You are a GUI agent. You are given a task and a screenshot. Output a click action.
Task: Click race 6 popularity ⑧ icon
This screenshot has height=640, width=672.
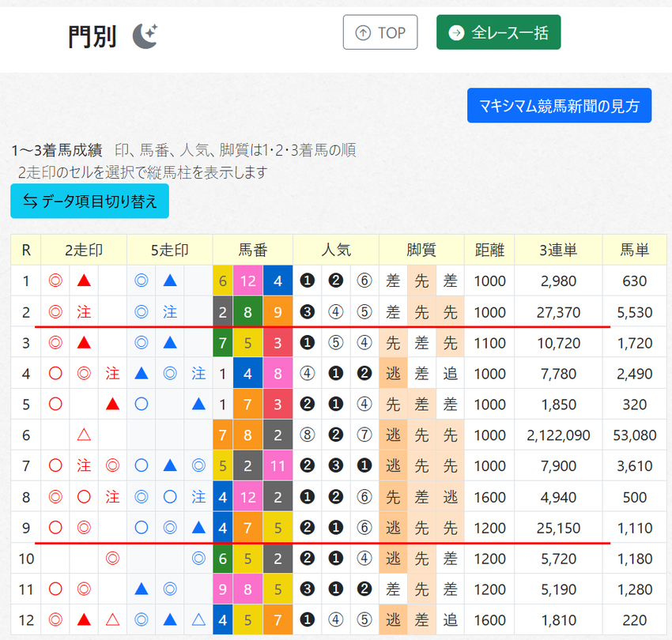click(308, 435)
